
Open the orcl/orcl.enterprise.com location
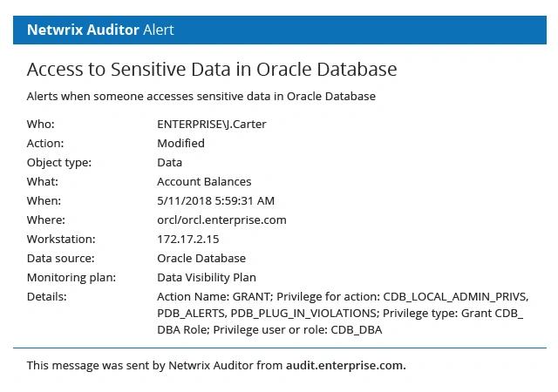221,220
